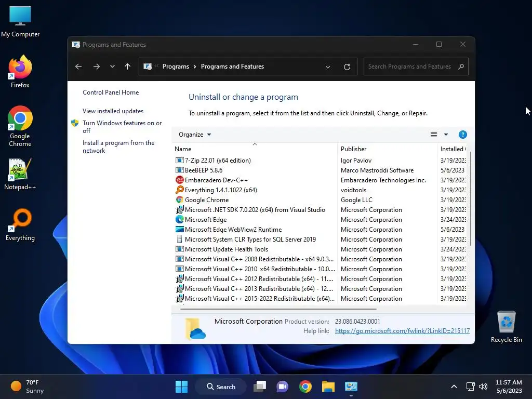Open the Recycle Bin on desktop

(506, 327)
